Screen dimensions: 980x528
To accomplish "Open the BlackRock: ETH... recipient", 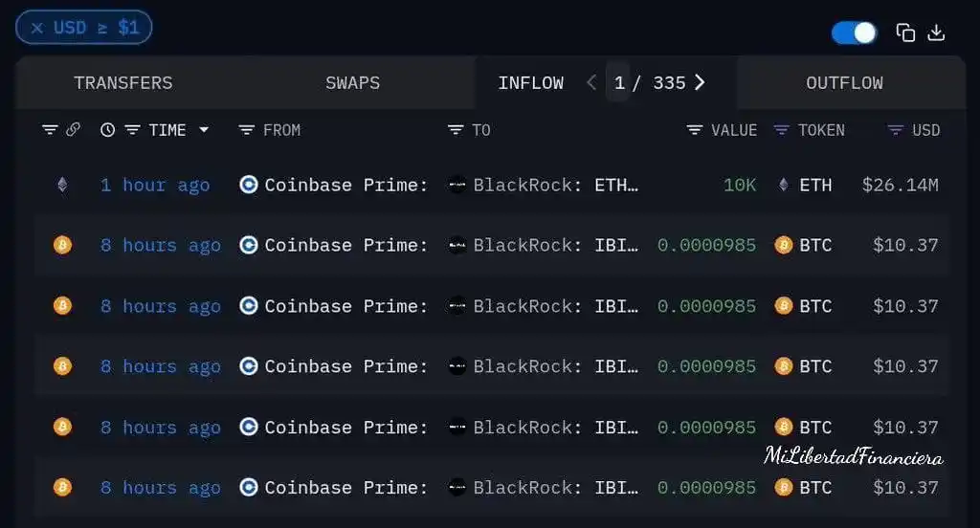I will click(556, 185).
